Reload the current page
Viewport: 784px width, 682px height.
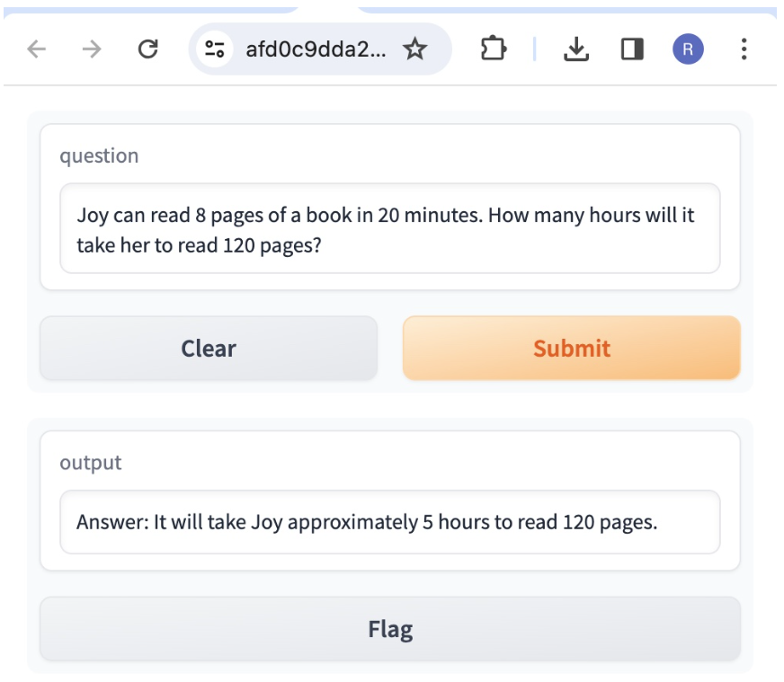click(x=148, y=49)
